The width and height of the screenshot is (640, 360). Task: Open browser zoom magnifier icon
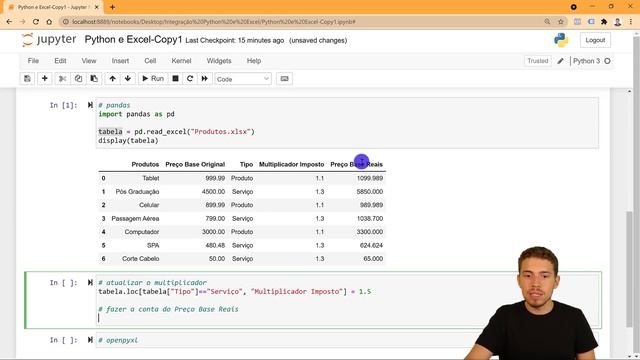coord(547,22)
